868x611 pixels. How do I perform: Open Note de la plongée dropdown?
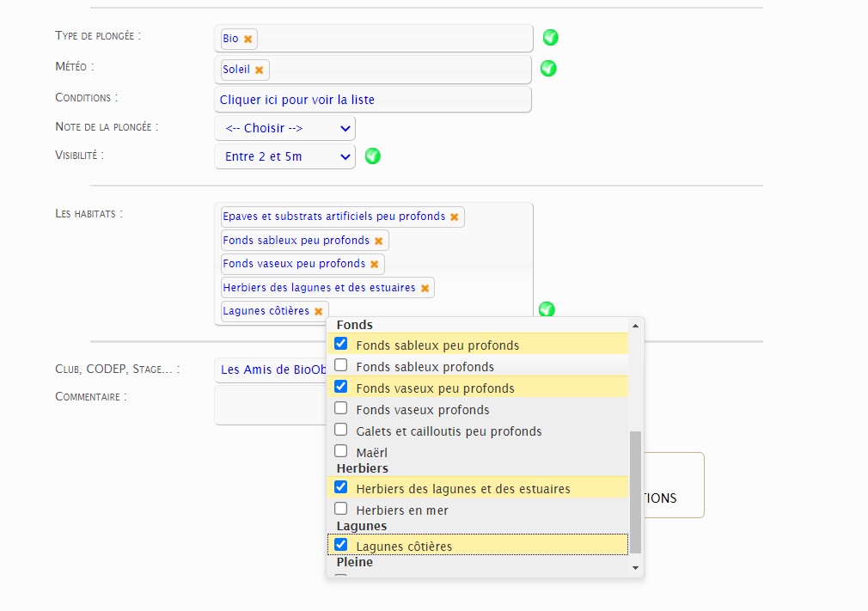[x=284, y=128]
